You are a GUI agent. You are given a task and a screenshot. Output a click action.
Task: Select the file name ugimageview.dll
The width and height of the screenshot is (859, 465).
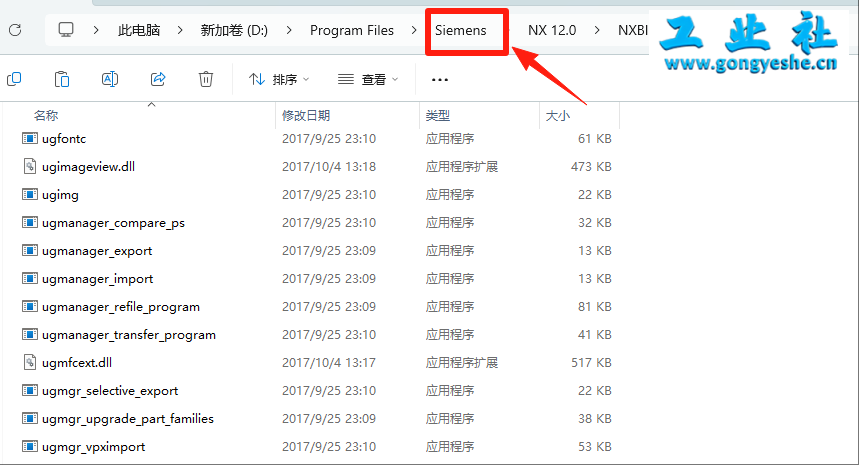pos(88,167)
